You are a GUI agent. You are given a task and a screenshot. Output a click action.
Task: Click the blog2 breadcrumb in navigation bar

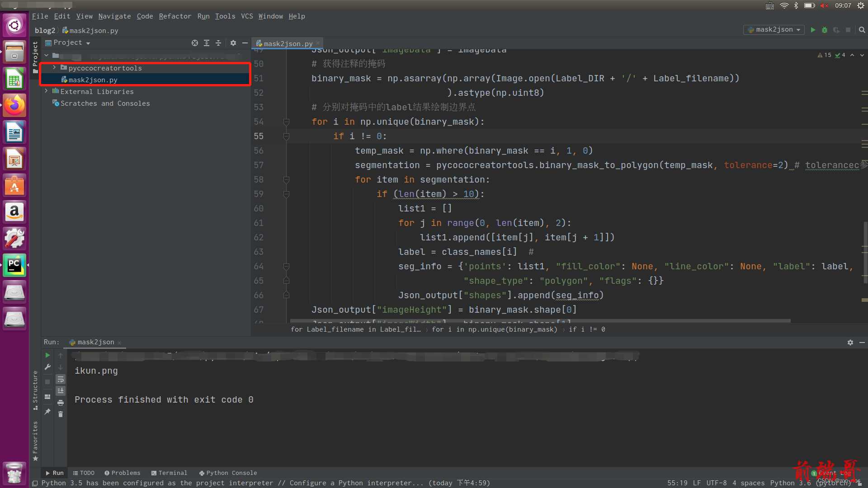pos(45,30)
